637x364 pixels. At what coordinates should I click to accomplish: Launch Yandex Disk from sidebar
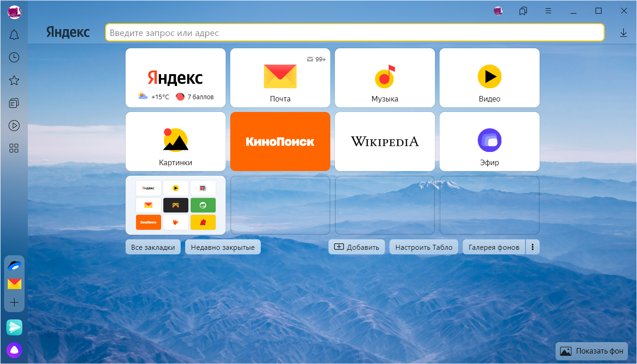pos(15,266)
